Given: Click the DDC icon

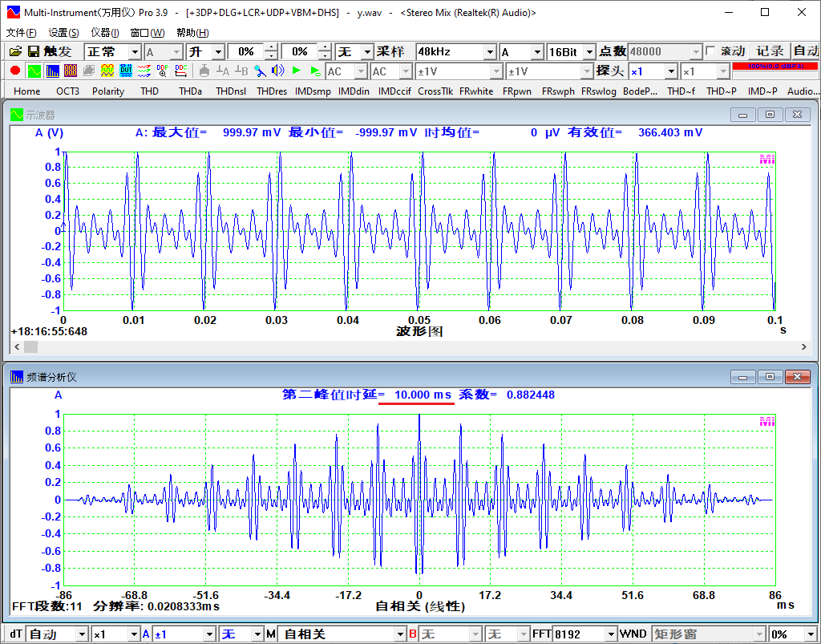Looking at the screenshot, I should point(181,70).
